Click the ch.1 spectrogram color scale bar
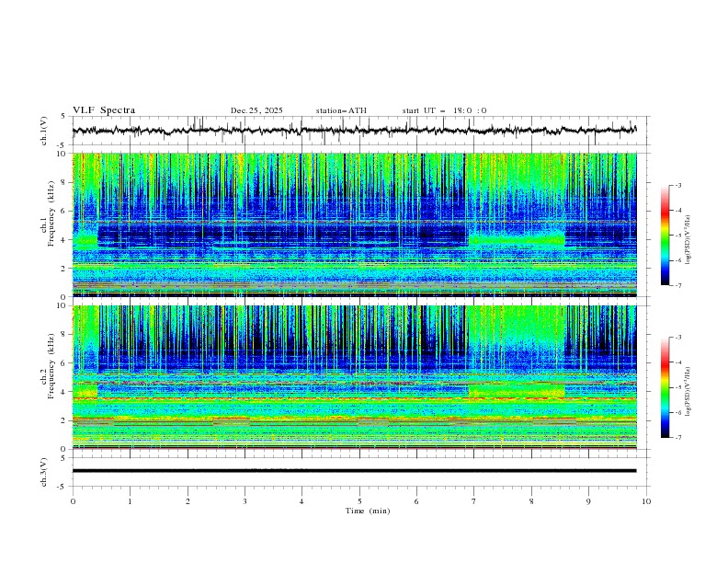 click(665, 236)
